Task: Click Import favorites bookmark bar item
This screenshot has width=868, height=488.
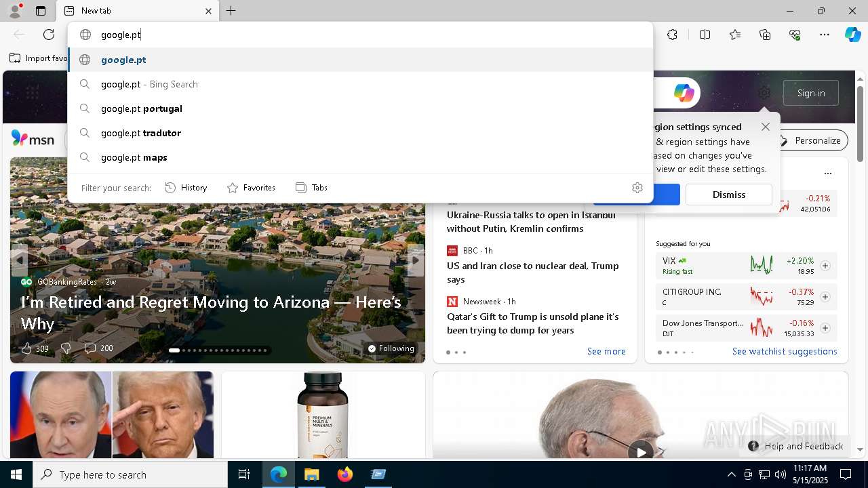Action: pos(39,58)
